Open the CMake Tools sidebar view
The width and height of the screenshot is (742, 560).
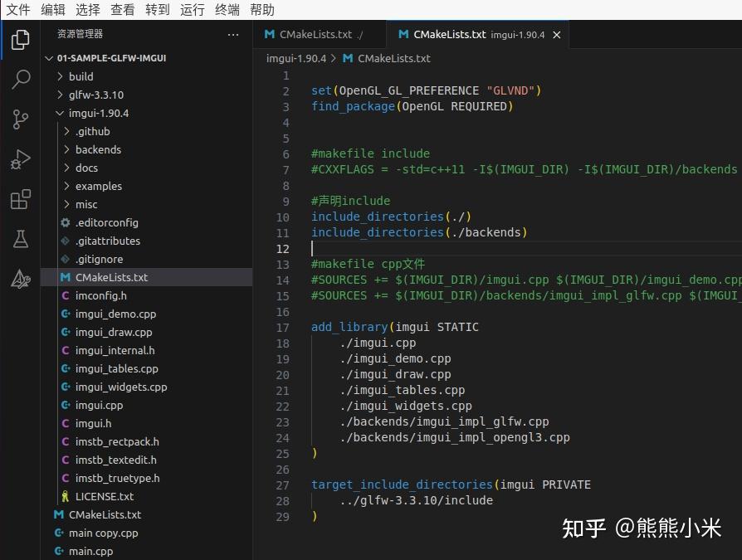click(20, 279)
